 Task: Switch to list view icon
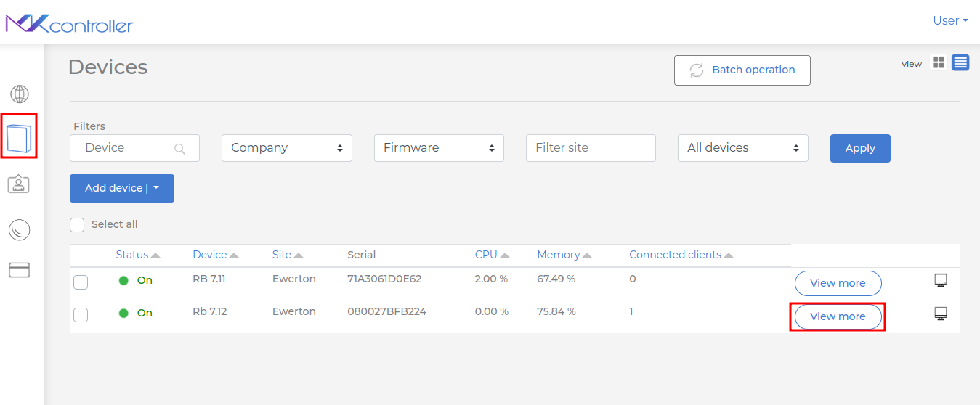[x=960, y=62]
